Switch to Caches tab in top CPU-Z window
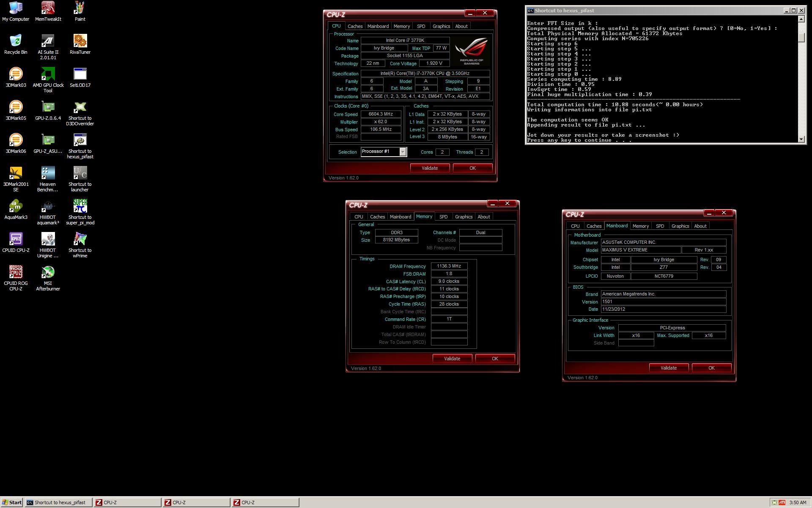The width and height of the screenshot is (812, 508). point(355,26)
